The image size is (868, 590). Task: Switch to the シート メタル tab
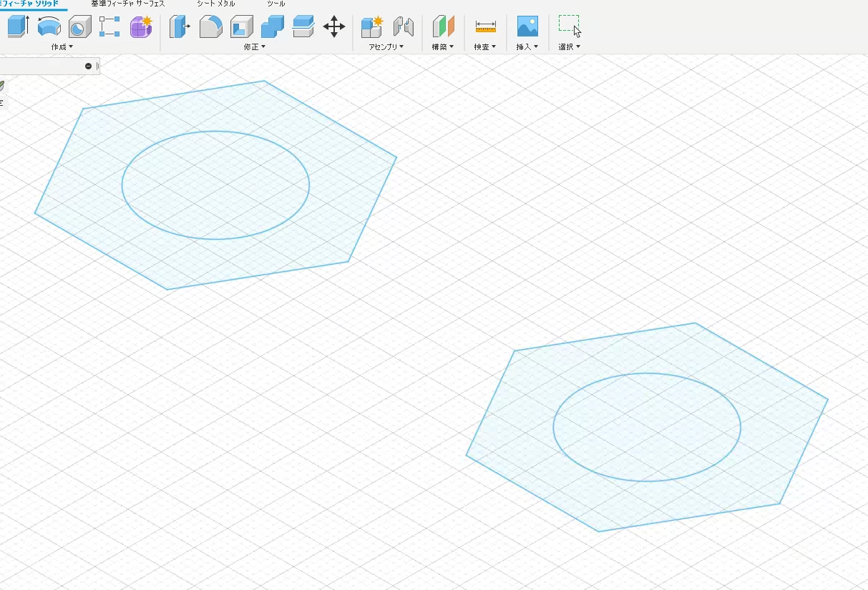[x=215, y=4]
